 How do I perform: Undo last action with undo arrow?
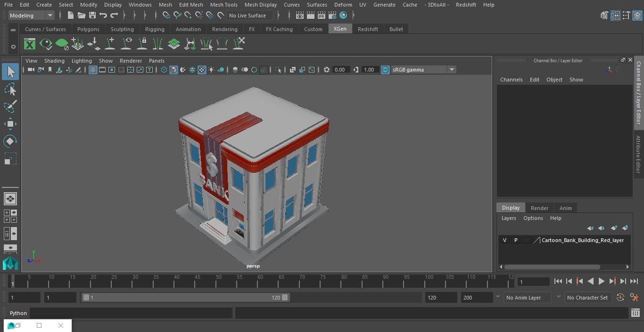coord(103,16)
